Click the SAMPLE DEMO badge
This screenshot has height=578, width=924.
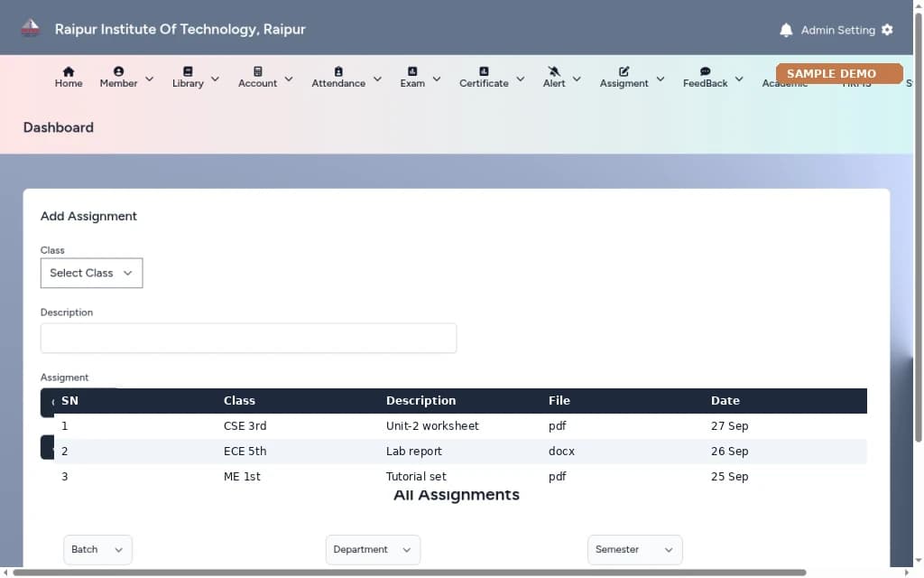pyautogui.click(x=839, y=74)
